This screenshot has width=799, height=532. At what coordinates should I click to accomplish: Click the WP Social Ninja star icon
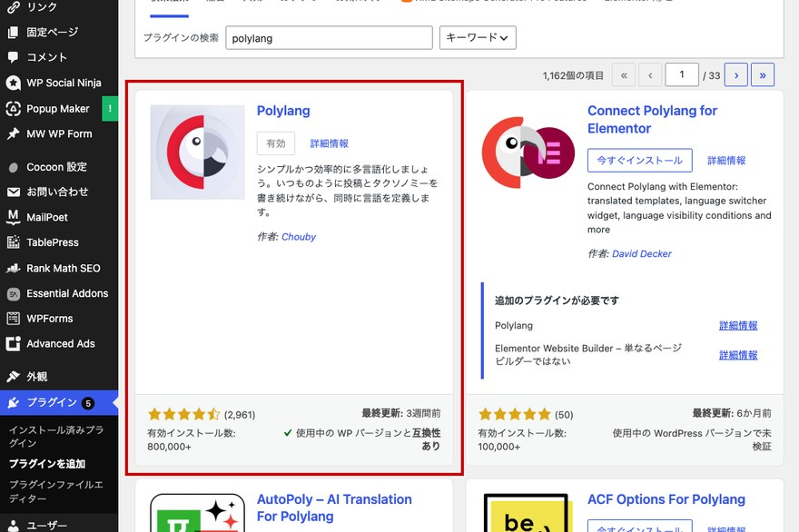(14, 83)
